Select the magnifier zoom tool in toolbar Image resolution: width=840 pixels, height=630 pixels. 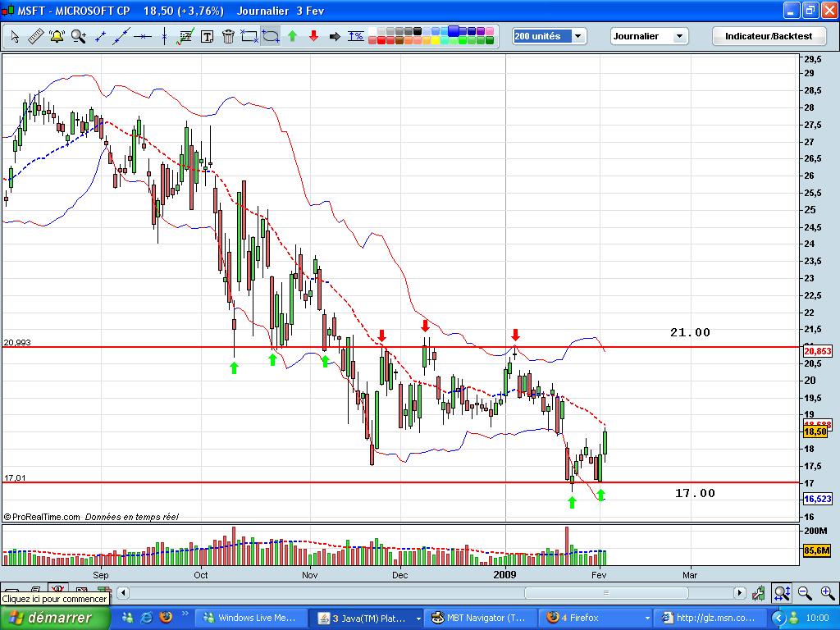coord(79,36)
